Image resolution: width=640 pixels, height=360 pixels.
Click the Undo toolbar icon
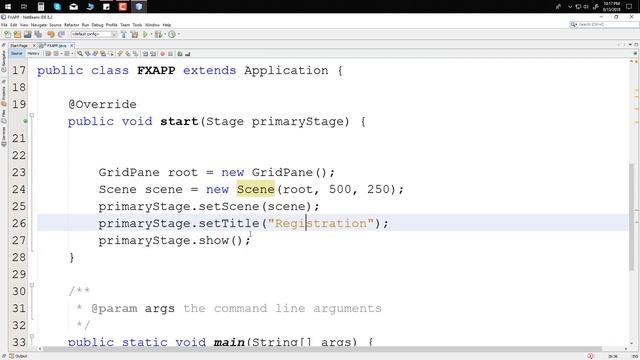pos(51,35)
